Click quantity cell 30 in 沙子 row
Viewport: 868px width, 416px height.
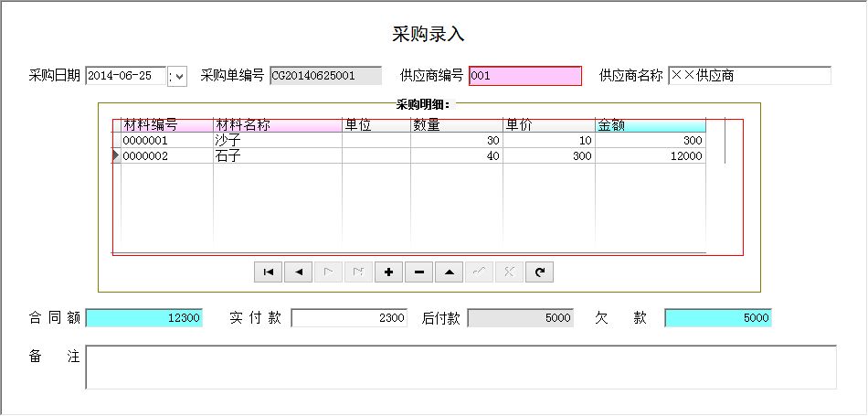coord(457,141)
